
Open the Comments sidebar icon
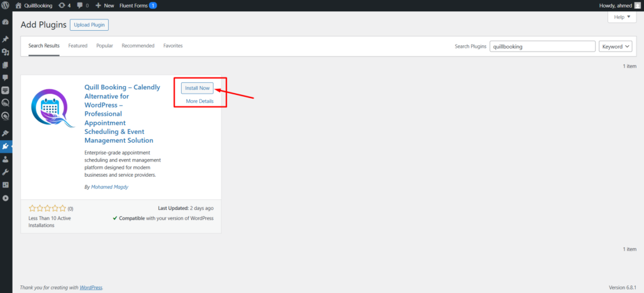click(5, 77)
